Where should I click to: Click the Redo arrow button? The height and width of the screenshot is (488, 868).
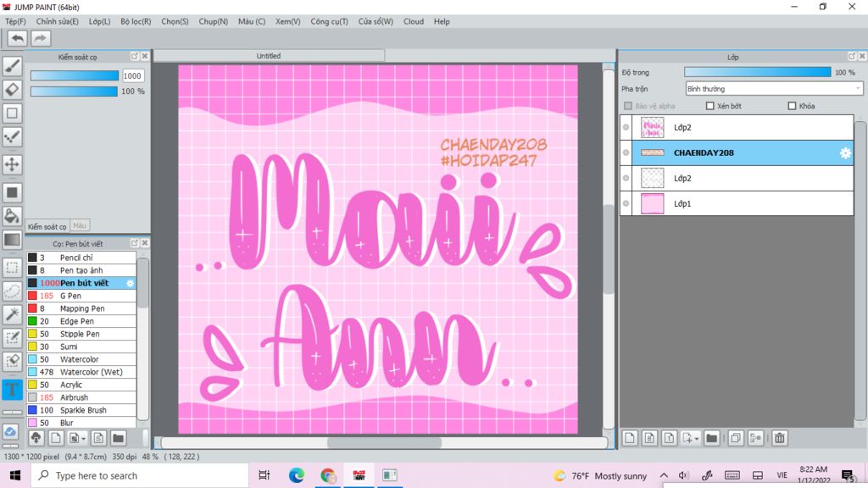(x=41, y=38)
